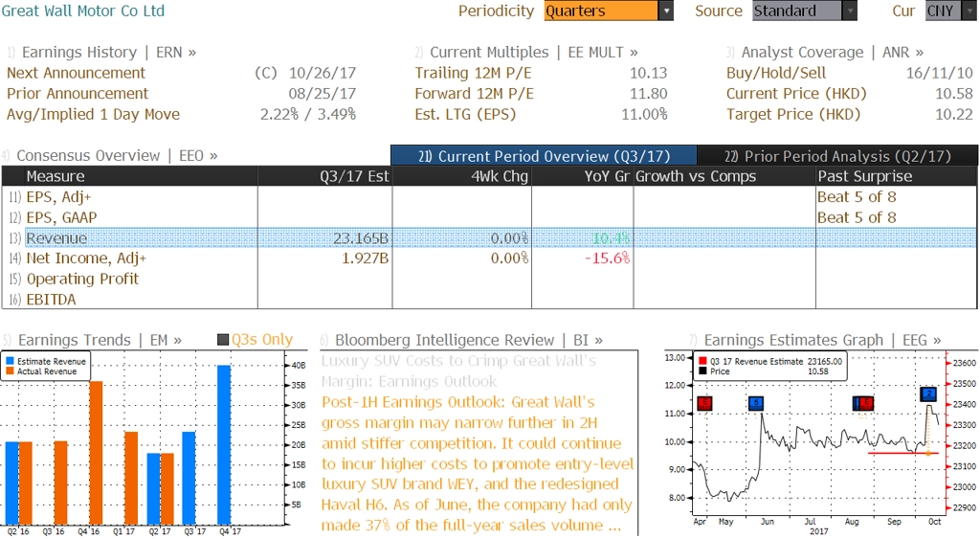Click the Great Wall Motor Co Ltd title

82,11
